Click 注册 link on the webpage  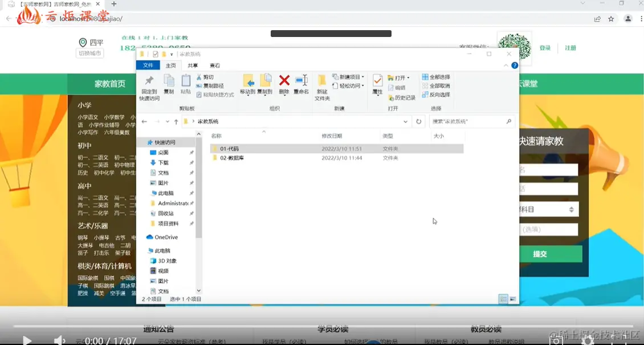pos(570,48)
